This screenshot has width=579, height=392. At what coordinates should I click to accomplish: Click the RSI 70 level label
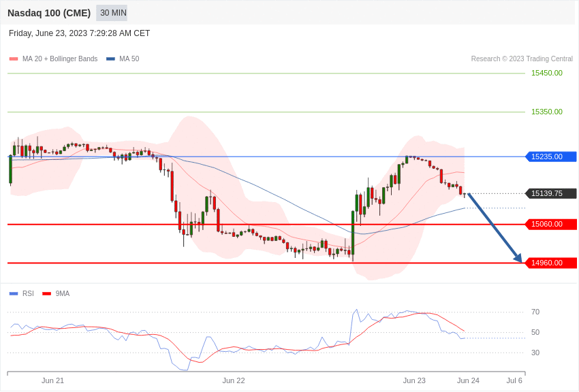click(x=535, y=312)
